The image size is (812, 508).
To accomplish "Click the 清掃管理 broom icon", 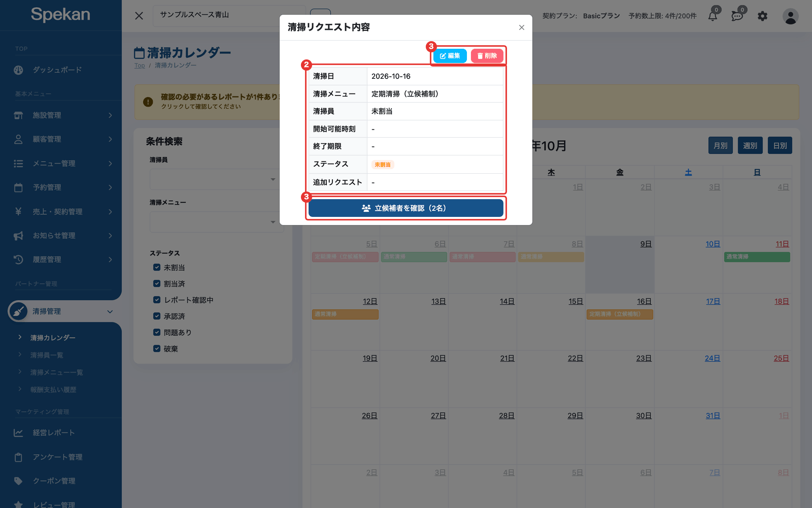I will 18,311.
